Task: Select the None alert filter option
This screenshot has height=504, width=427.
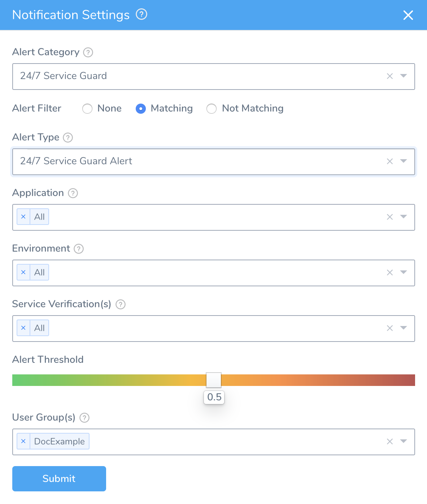Action: (87, 109)
